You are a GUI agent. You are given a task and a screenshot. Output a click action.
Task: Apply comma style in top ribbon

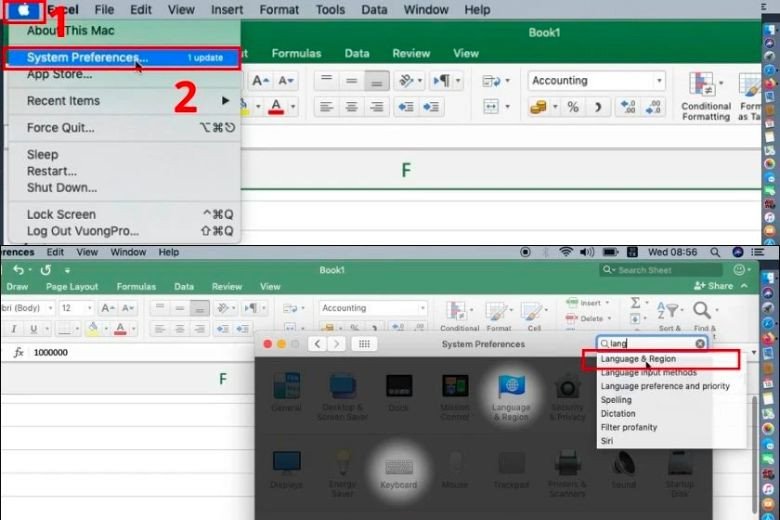(x=598, y=107)
